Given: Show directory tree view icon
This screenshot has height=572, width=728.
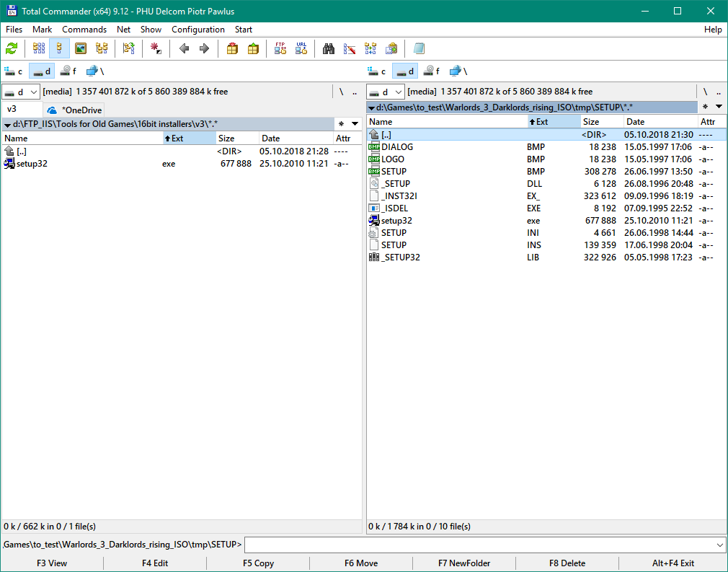Looking at the screenshot, I should 102,48.
